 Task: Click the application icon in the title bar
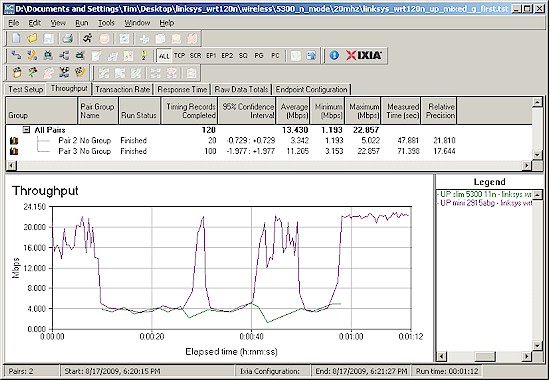pyautogui.click(x=9, y=9)
